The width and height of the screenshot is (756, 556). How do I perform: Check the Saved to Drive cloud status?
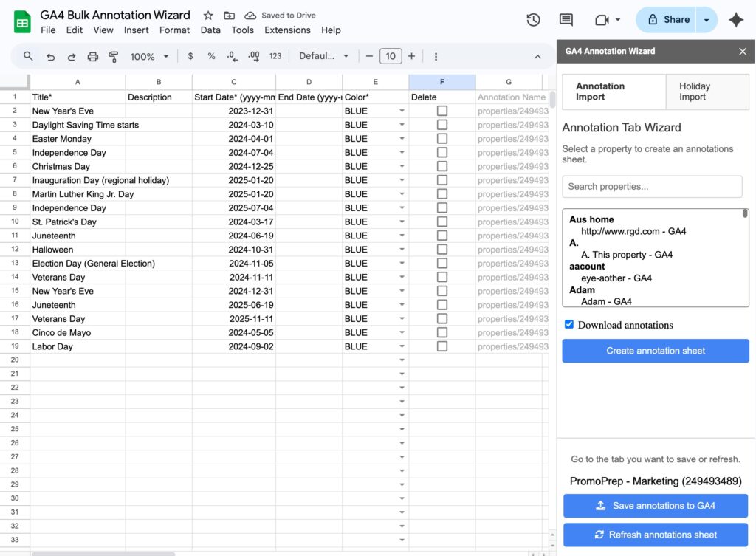pyautogui.click(x=250, y=16)
